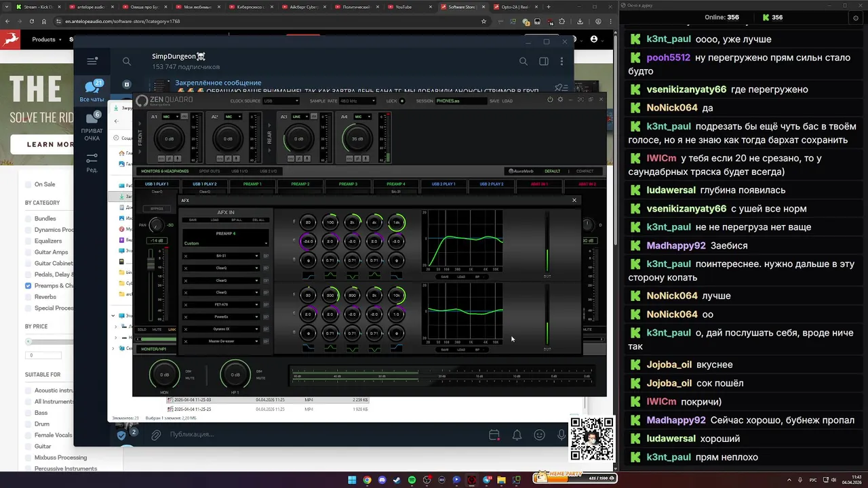868x488 pixels.
Task: Click DEL ALL in AFX IN
Action: pos(258,220)
